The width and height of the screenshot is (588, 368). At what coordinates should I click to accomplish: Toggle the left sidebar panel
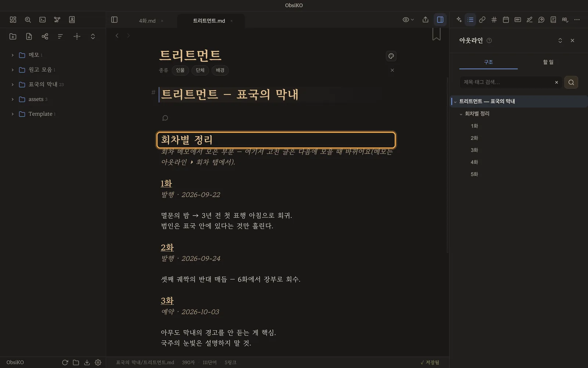tap(114, 20)
